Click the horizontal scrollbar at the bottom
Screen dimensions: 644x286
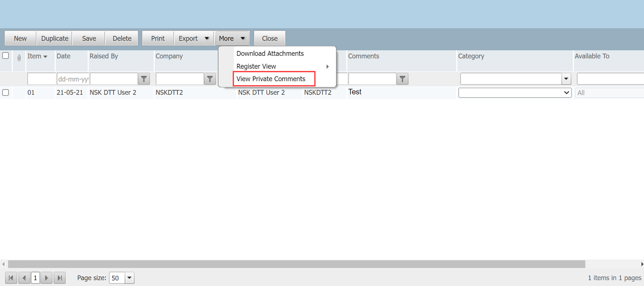pyautogui.click(x=296, y=264)
